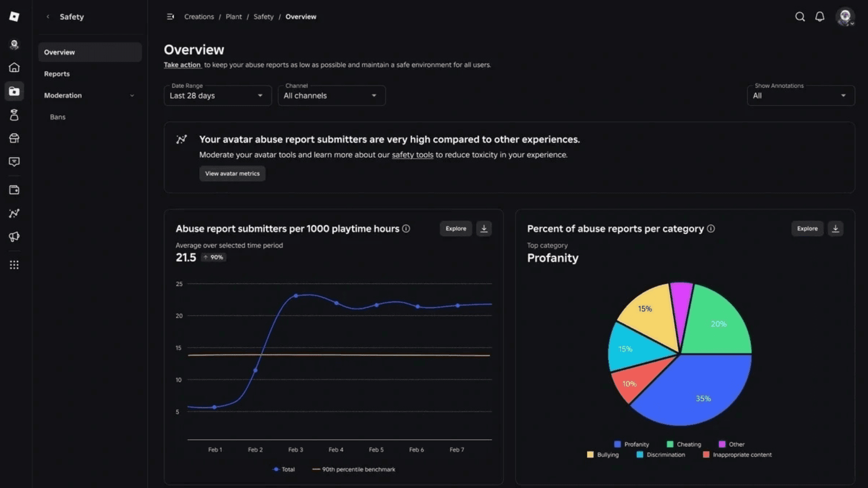Open the nine-dot apps grid icon

click(x=14, y=265)
